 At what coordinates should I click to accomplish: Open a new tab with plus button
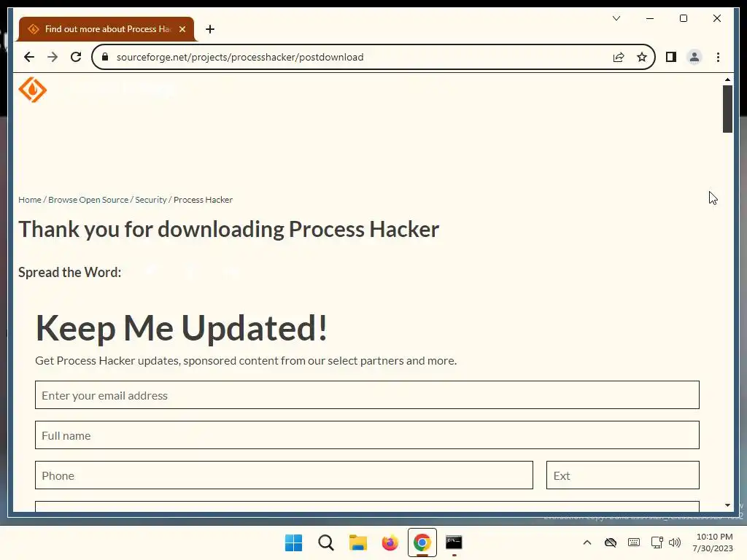[x=210, y=29]
